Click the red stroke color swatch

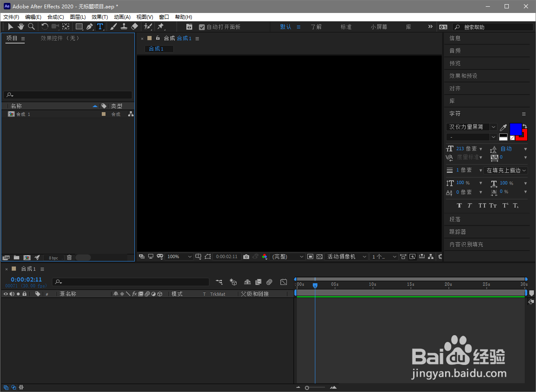(524, 136)
